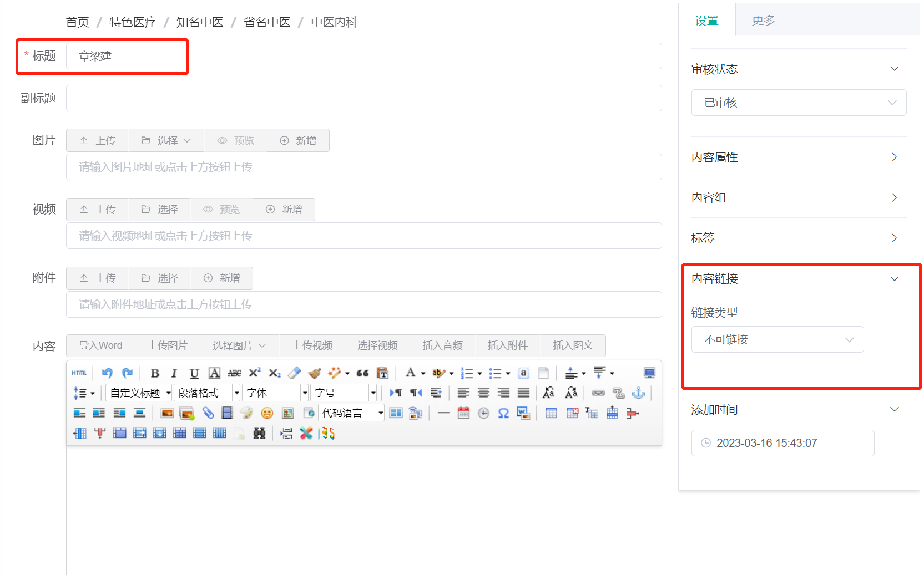924x575 pixels.
Task: Click the 标题 title input field
Action: click(127, 56)
